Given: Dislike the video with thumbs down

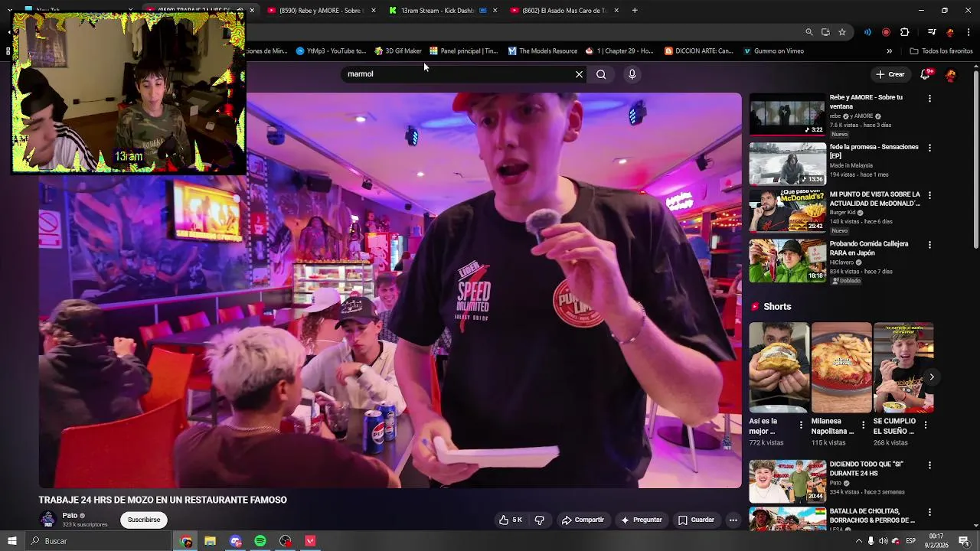Looking at the screenshot, I should [540, 520].
